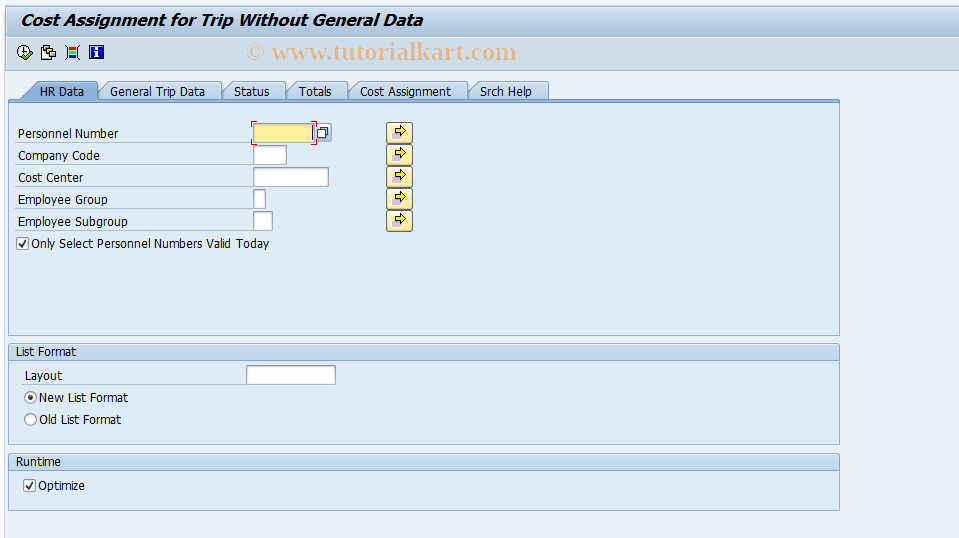Focus the Personnel Number input field
Viewport: 959px width, 538px height.
(283, 133)
